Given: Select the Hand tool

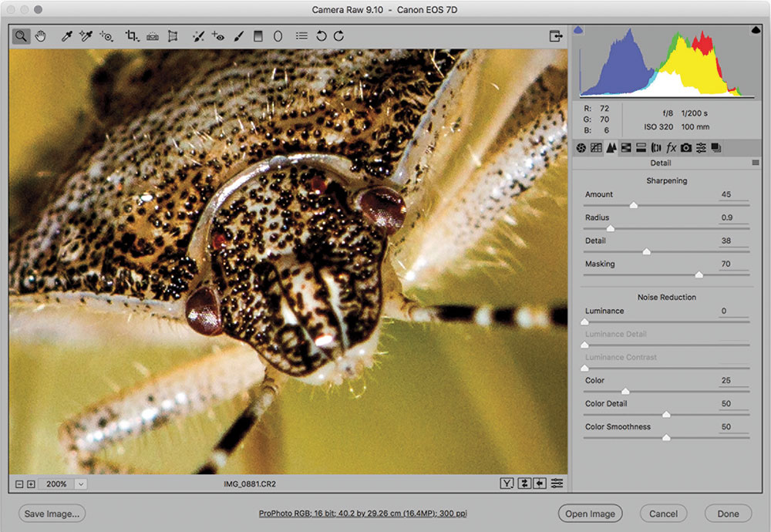Looking at the screenshot, I should pyautogui.click(x=40, y=35).
